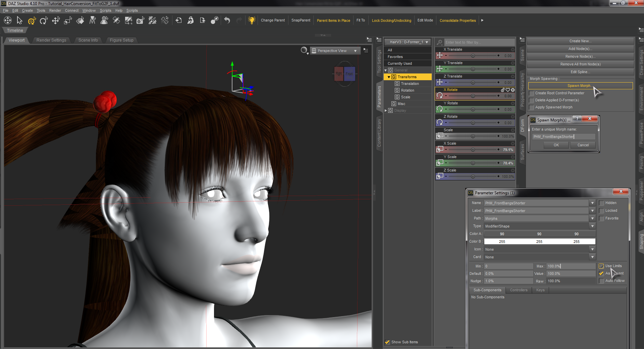The width and height of the screenshot is (644, 349).
Task: Mark parameter as Favorite checkbox
Action: click(x=601, y=218)
